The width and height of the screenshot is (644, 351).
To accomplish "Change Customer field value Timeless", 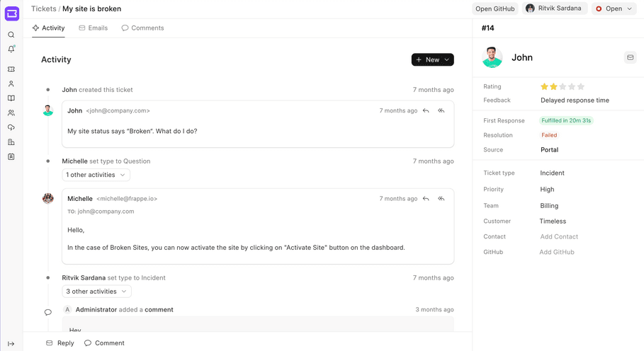I will click(x=553, y=221).
